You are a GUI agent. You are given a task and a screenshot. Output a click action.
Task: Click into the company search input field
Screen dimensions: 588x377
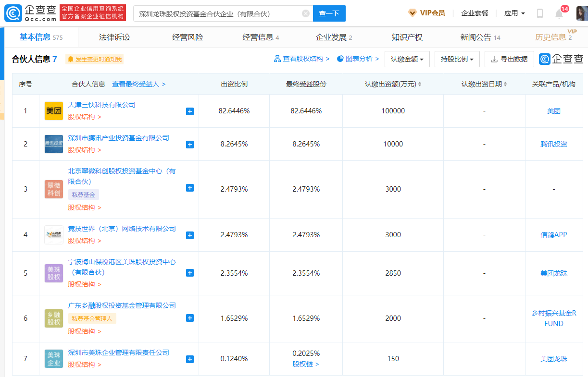coord(216,13)
